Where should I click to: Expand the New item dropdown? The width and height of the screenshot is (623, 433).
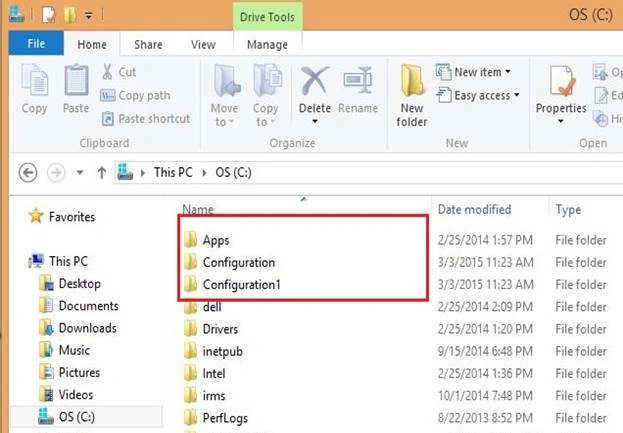pos(508,72)
